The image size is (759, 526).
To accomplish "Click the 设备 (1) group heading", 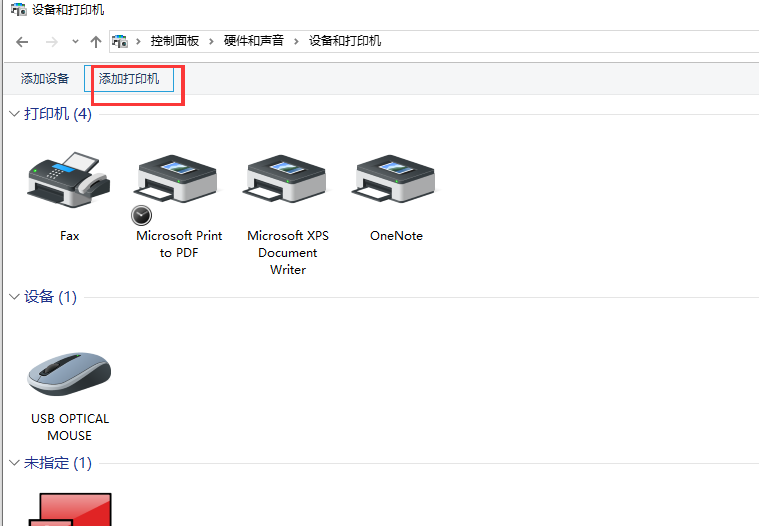I will (x=50, y=297).
